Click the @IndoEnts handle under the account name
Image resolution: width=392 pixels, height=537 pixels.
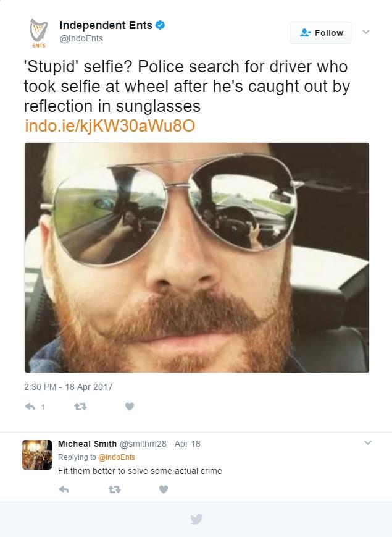(x=81, y=38)
